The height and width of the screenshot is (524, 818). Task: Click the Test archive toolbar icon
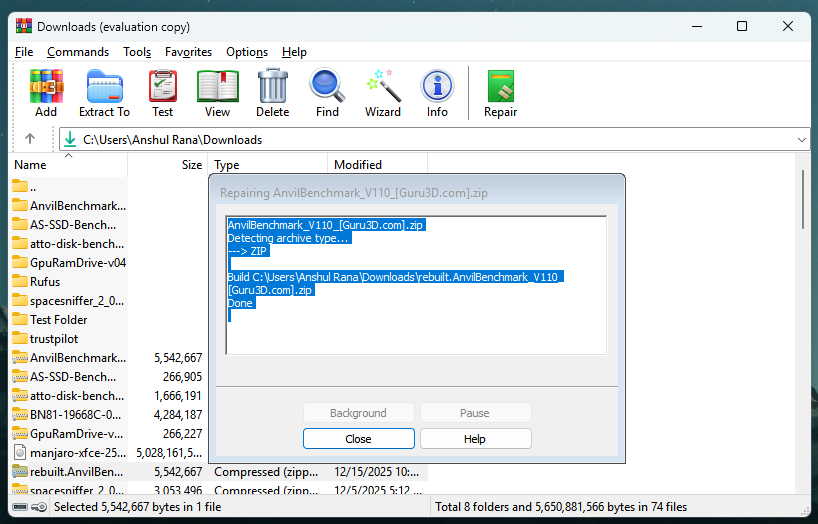162,86
